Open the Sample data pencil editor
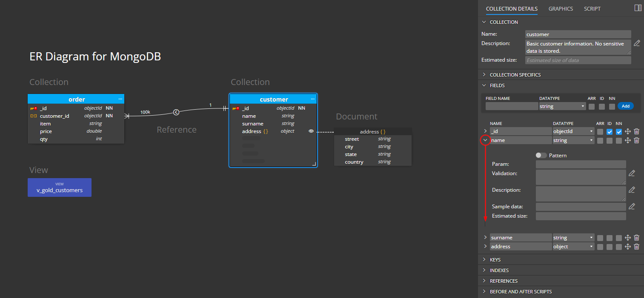 point(632,206)
